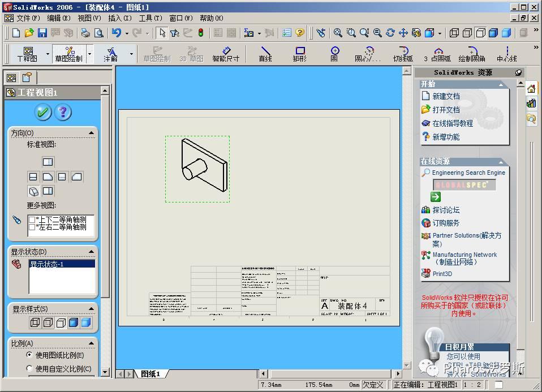Screen dimensions: 542x392
Task: Check the 上下二等角轴测 view checkbox
Action: (32, 220)
